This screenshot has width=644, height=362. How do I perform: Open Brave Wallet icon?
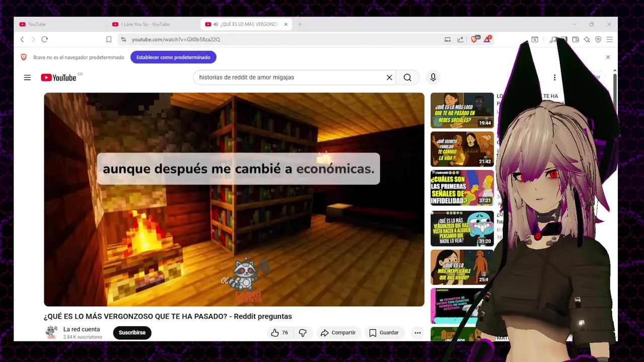point(576,39)
